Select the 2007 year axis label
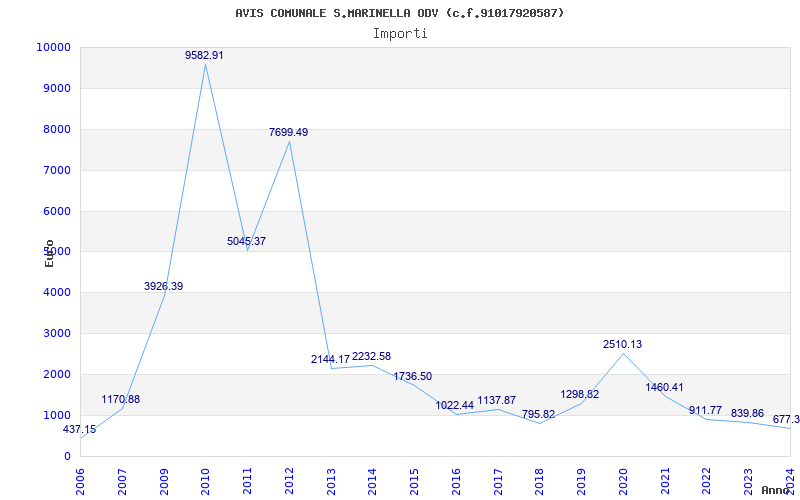Viewport: 800px width, 500px height. [122, 482]
